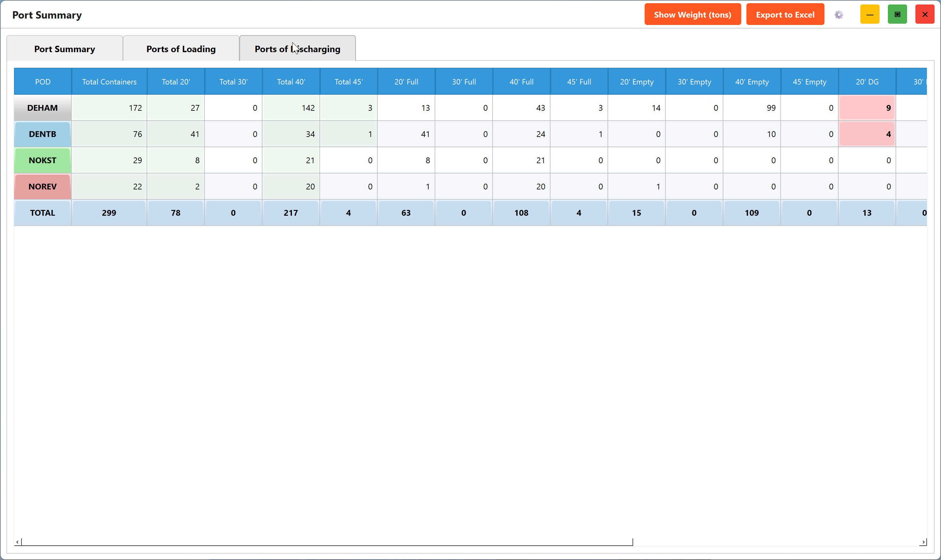Select the DEHAM port row label
The image size is (941, 560).
43,108
